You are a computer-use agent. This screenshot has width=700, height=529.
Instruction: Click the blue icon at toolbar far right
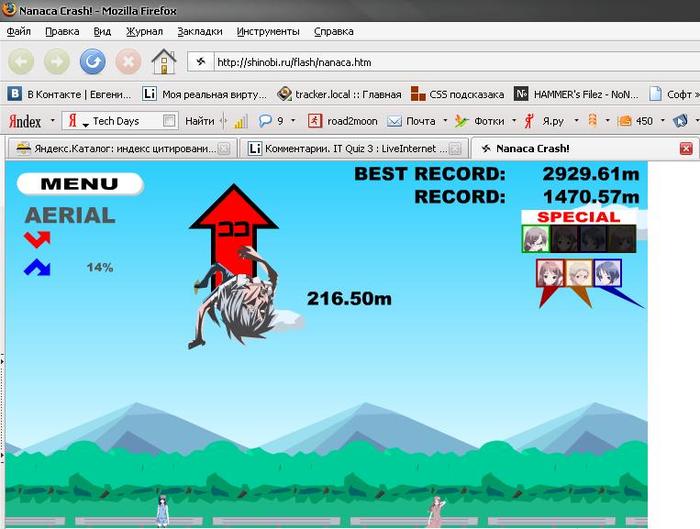pos(680,121)
